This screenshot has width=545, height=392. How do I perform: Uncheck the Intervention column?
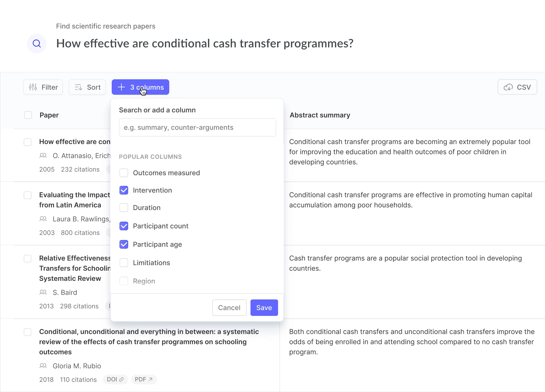coord(124,190)
